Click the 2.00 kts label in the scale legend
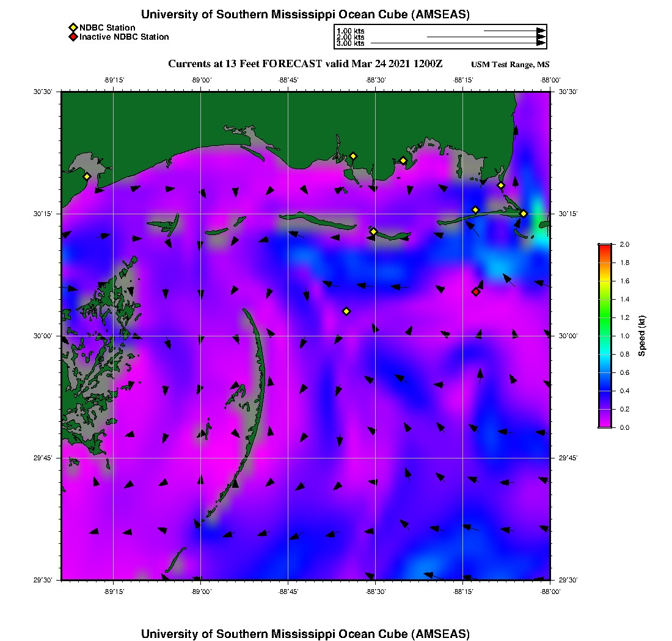 [x=351, y=37]
